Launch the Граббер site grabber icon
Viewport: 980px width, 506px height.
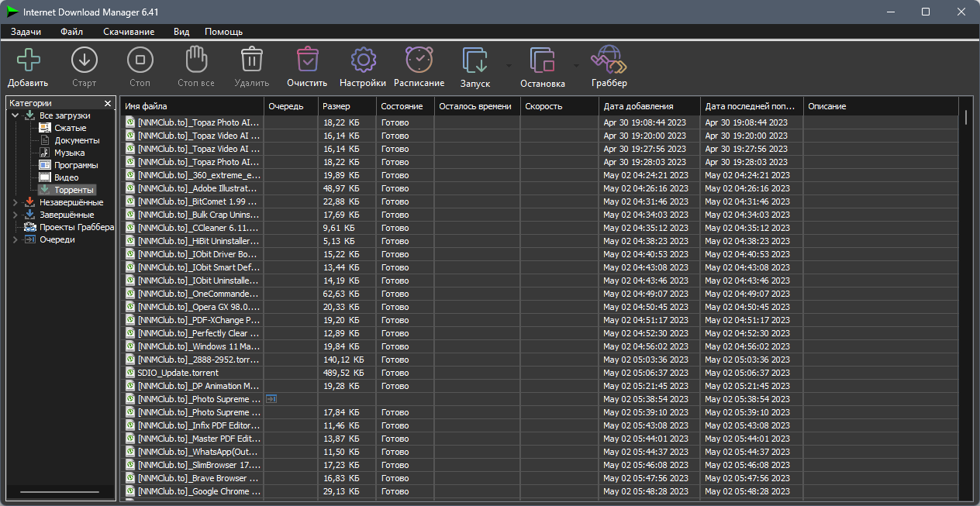(x=609, y=60)
